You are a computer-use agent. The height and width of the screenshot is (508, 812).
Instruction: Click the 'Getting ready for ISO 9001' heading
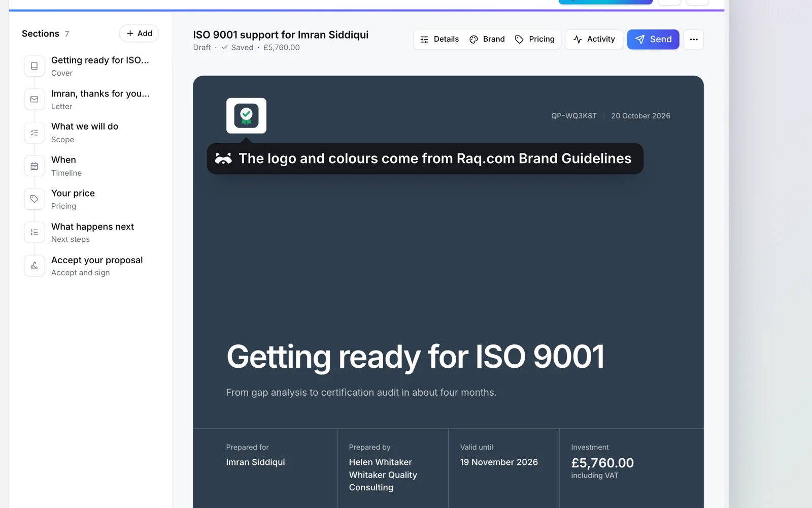pyautogui.click(x=416, y=357)
